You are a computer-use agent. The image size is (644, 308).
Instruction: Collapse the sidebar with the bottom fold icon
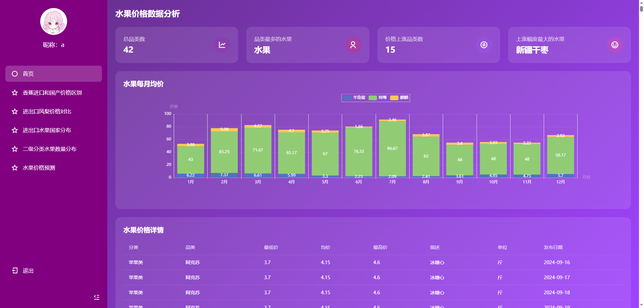[97, 297]
